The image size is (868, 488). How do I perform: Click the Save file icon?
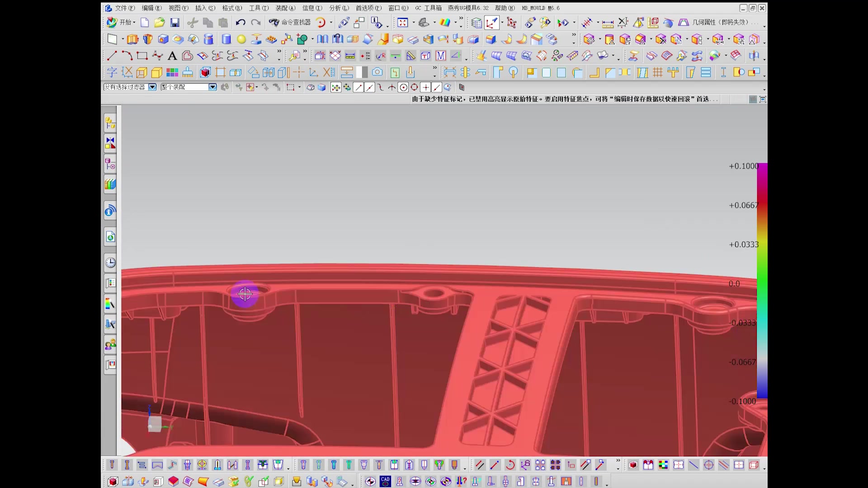point(175,23)
